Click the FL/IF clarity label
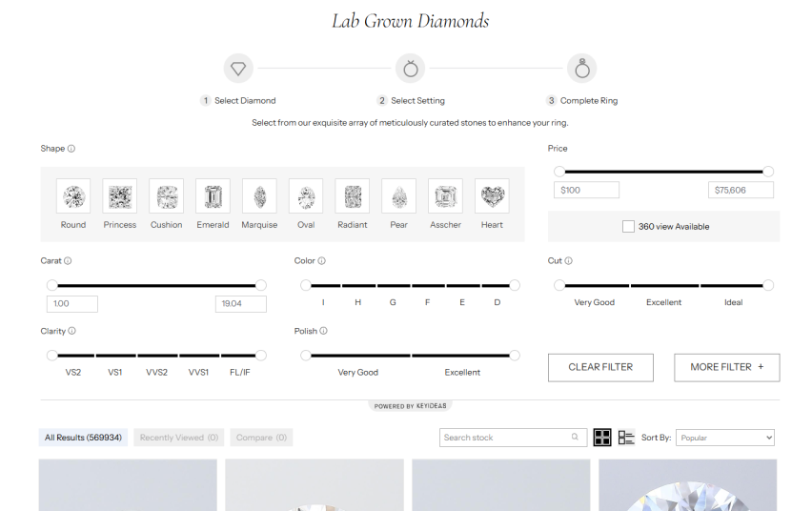 point(240,372)
